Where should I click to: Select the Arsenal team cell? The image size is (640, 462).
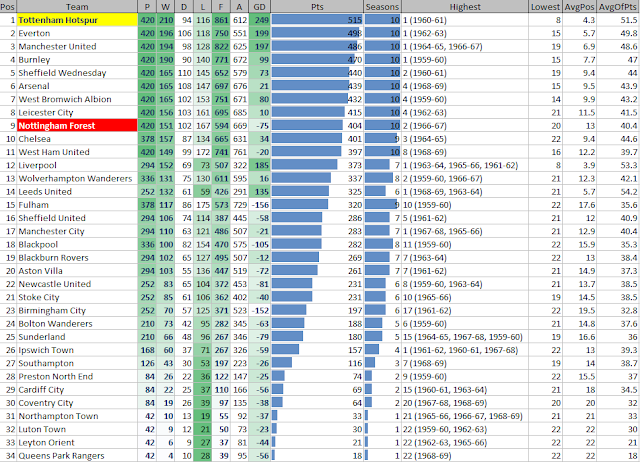77,86
